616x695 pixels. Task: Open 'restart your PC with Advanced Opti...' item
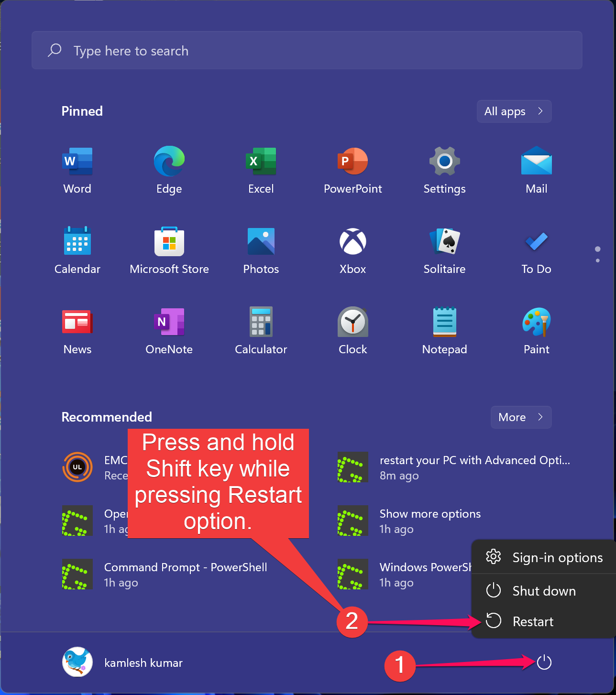pos(454,467)
